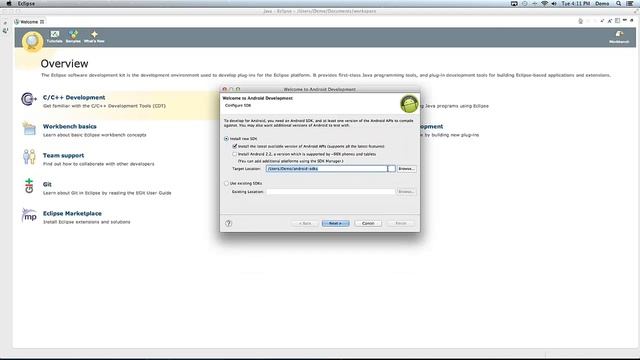This screenshot has width=640, height=360.
Task: Select the Use existing SDKs radio button
Action: [226, 183]
